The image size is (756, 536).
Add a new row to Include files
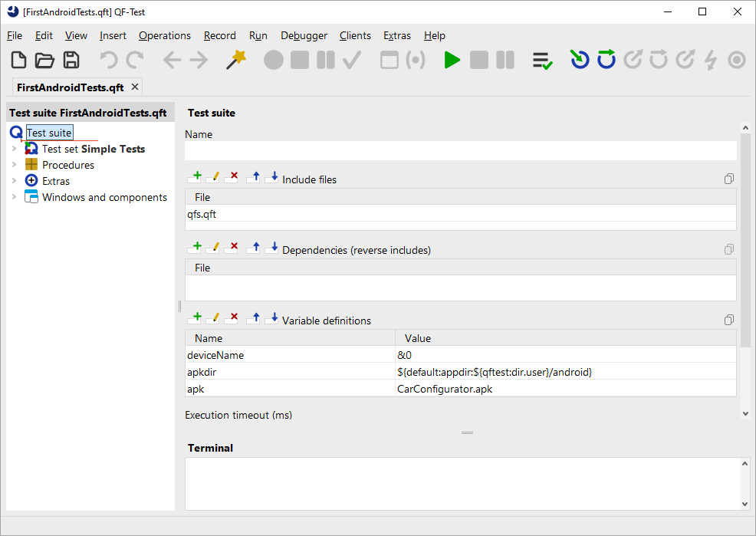[x=195, y=179]
